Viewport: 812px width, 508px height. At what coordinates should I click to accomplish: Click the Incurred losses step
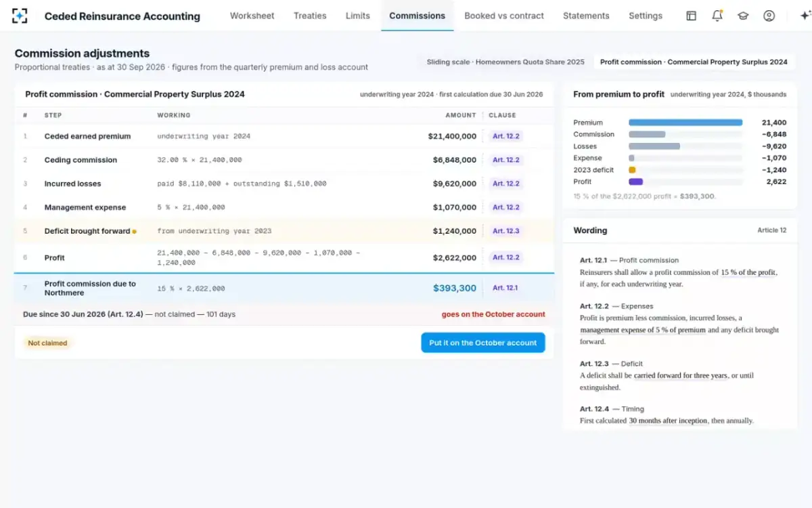point(72,184)
